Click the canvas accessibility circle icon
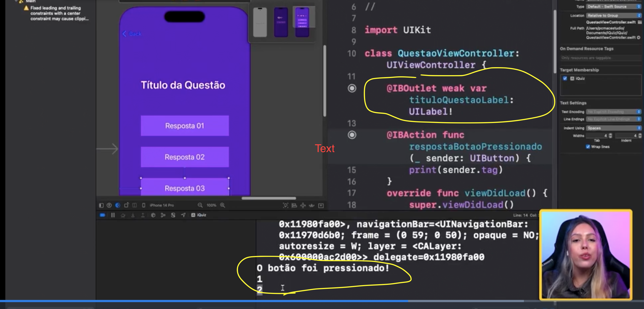 (109, 205)
